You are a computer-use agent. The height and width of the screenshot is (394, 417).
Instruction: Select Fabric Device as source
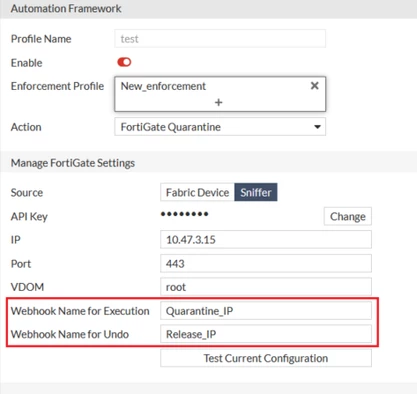[197, 192]
